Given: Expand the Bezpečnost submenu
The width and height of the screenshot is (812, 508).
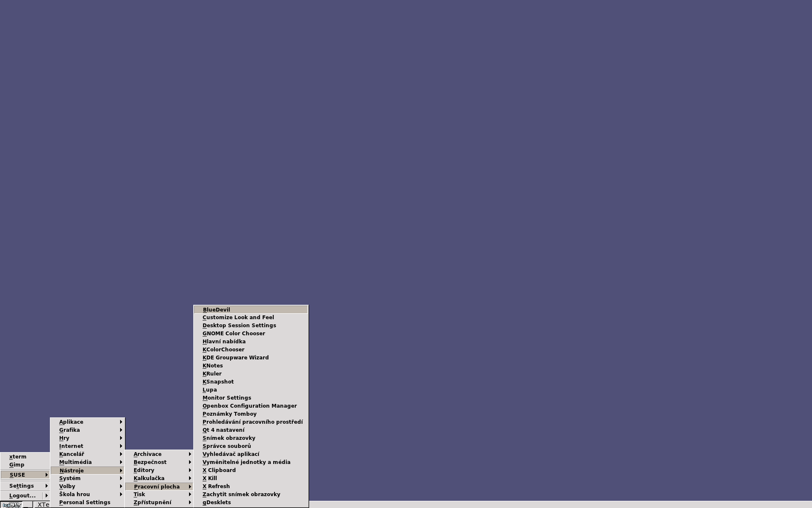Looking at the screenshot, I should click(x=159, y=462).
